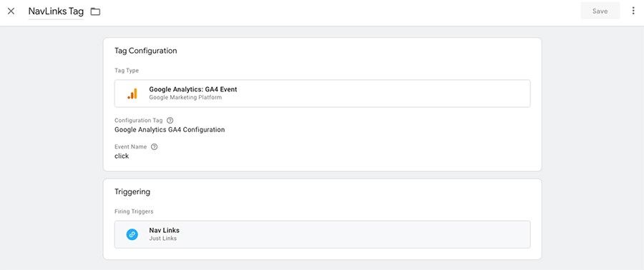Click the Firing Triggers label
Viewport: 644px width, 270px height.
tap(134, 211)
